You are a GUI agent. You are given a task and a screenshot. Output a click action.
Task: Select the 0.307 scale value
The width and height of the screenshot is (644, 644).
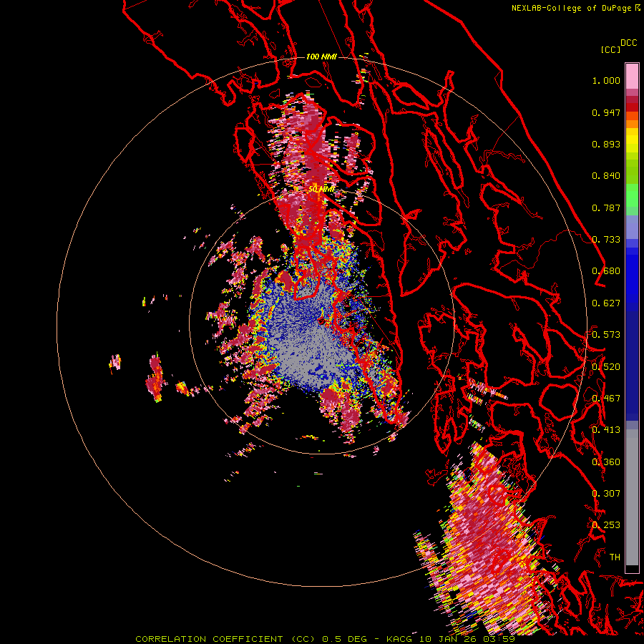pos(606,493)
